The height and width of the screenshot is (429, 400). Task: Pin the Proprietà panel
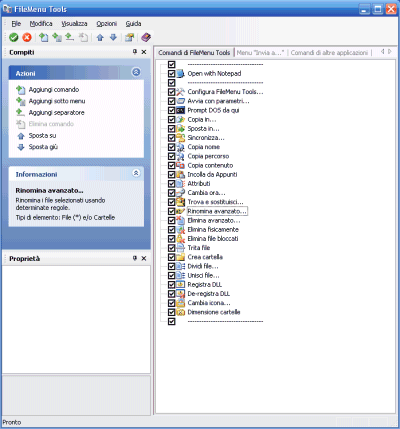pyautogui.click(x=135, y=258)
